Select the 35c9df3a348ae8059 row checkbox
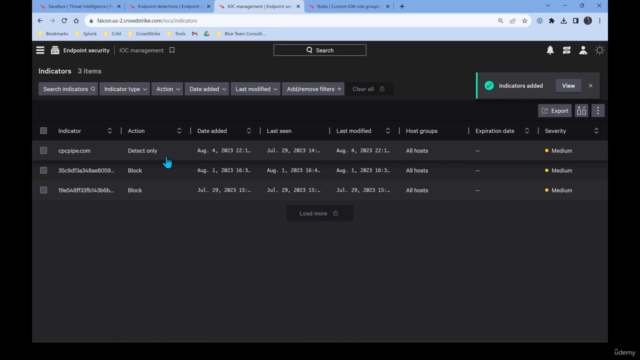Screen dimensions: 640x360 click(43, 170)
